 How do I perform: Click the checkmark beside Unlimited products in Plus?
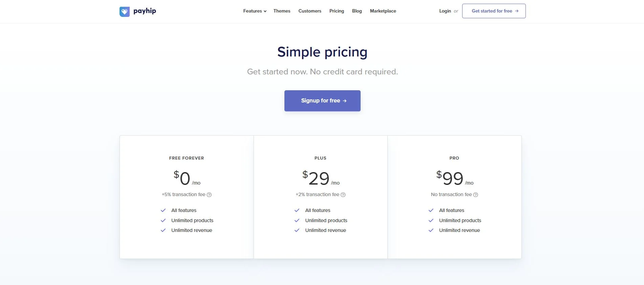[297, 220]
